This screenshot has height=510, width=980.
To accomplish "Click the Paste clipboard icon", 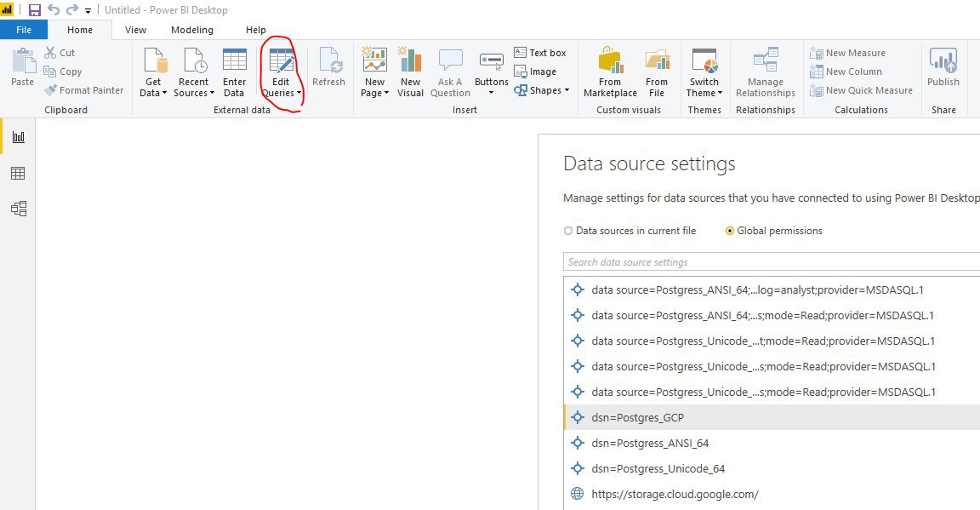I will coord(23,60).
